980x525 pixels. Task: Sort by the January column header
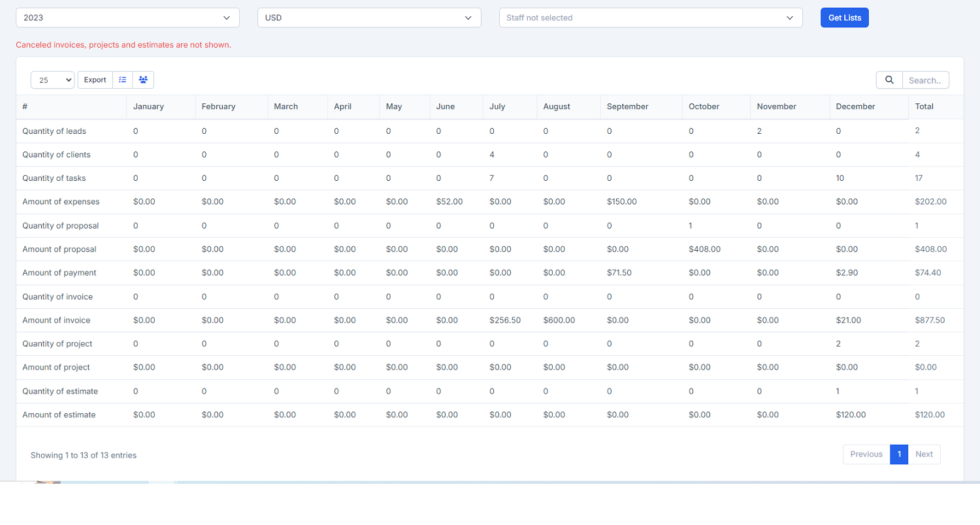[161, 106]
